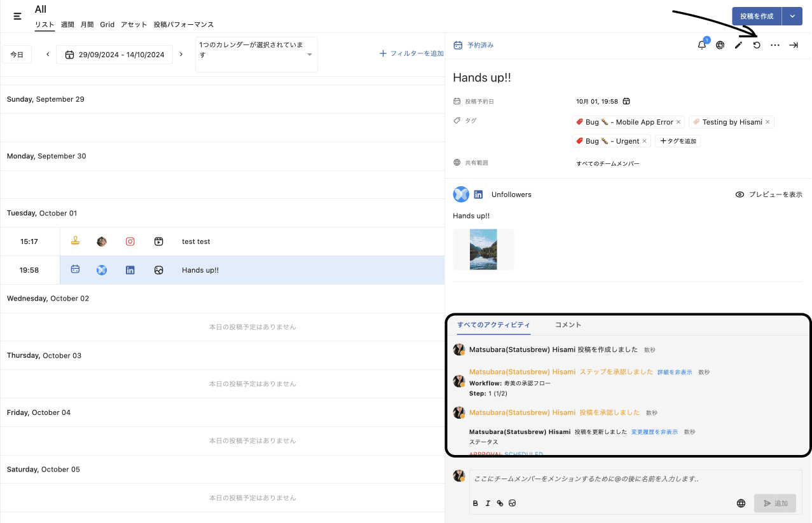Hide change history via 変更履歴を非表示

(x=654, y=432)
